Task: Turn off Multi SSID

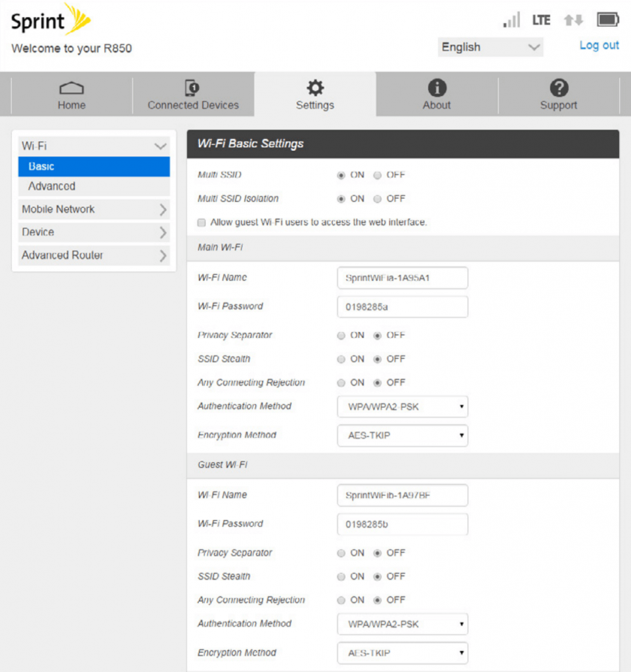Action: [x=376, y=175]
